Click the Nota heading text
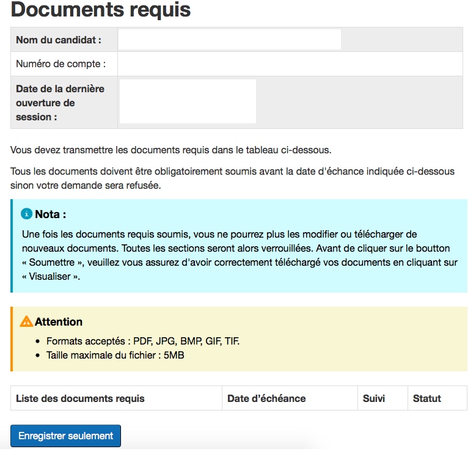 50,214
